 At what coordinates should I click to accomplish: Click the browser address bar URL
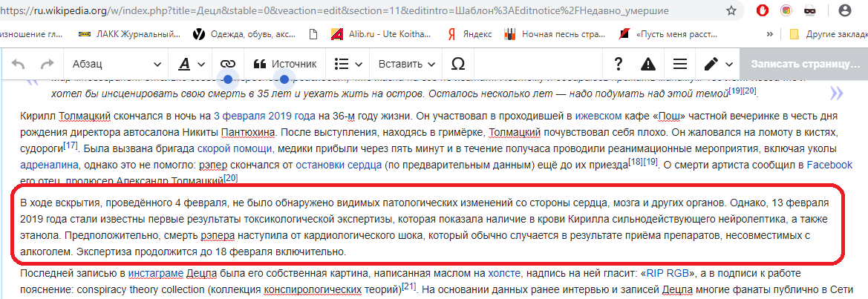click(x=334, y=10)
